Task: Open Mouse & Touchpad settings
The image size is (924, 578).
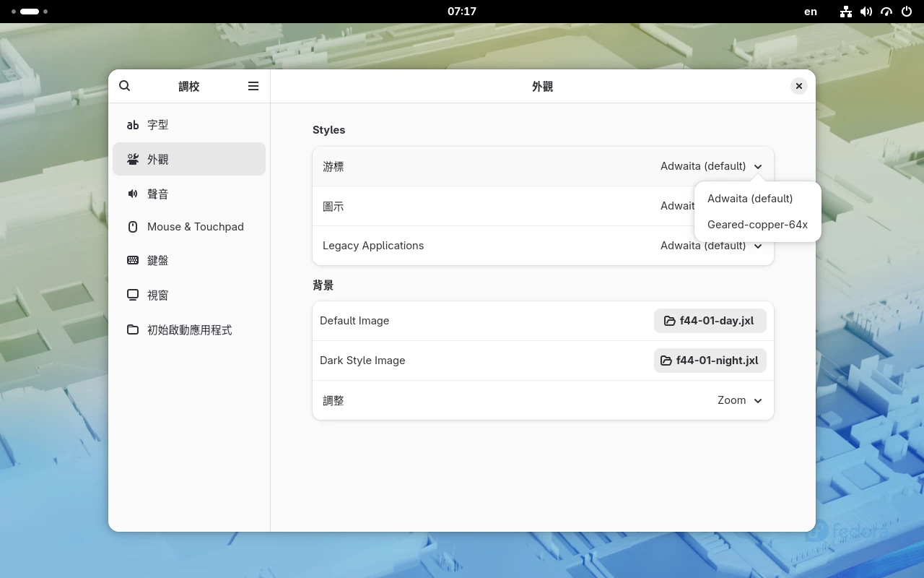Action: 189,227
